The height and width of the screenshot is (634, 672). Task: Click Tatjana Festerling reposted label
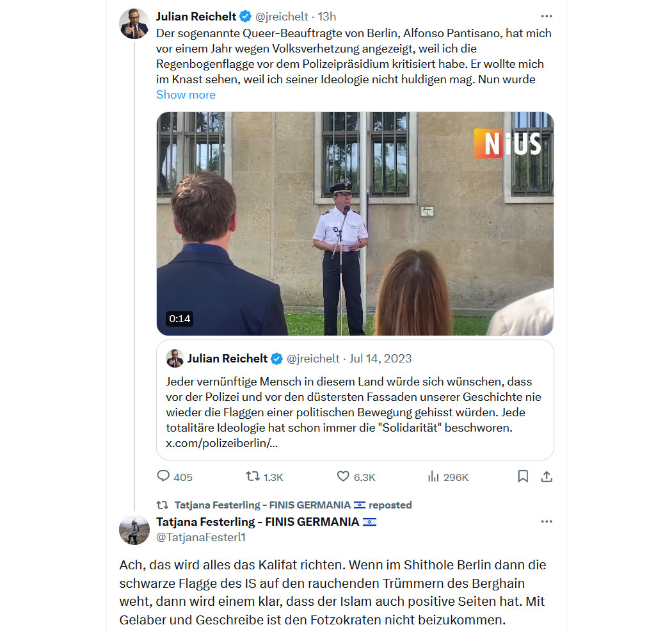click(293, 505)
